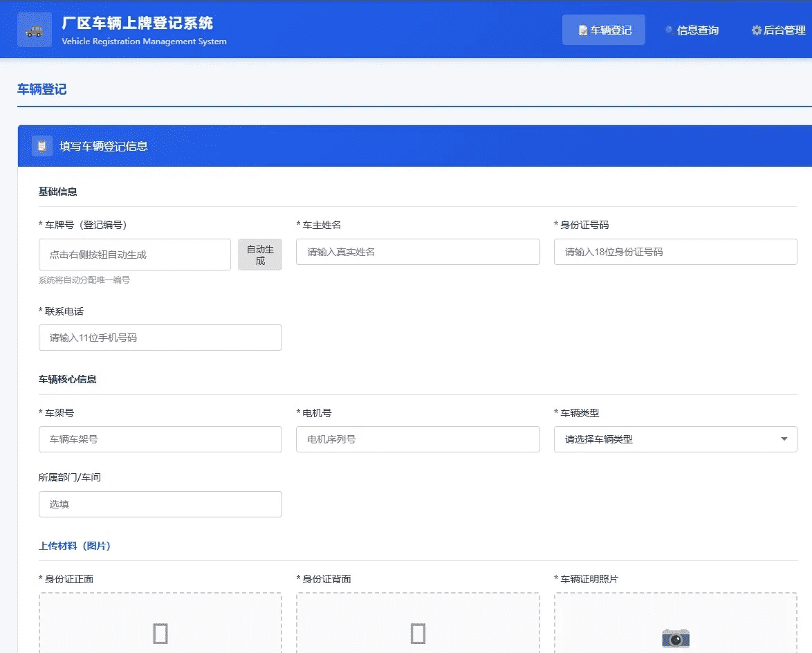Click the 联系电话 phone number field

pyautogui.click(x=160, y=338)
